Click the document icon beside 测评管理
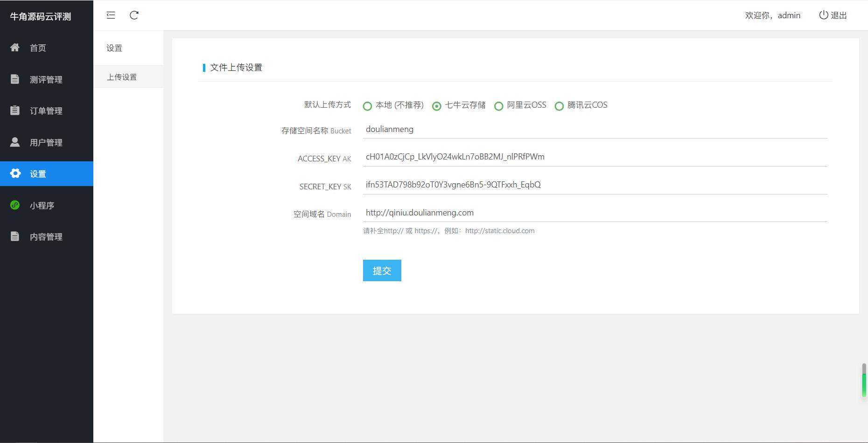 coord(15,79)
